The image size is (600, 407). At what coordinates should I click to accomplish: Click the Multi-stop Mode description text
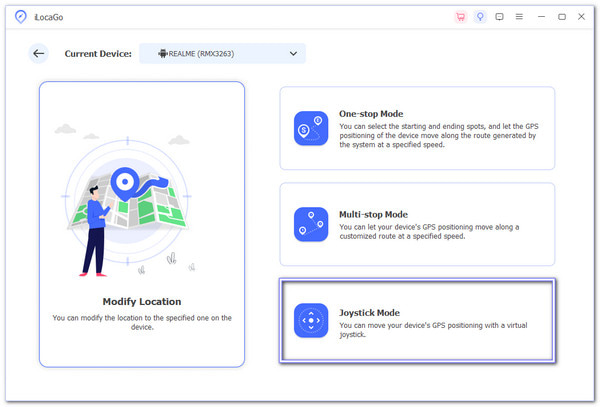[x=429, y=232]
